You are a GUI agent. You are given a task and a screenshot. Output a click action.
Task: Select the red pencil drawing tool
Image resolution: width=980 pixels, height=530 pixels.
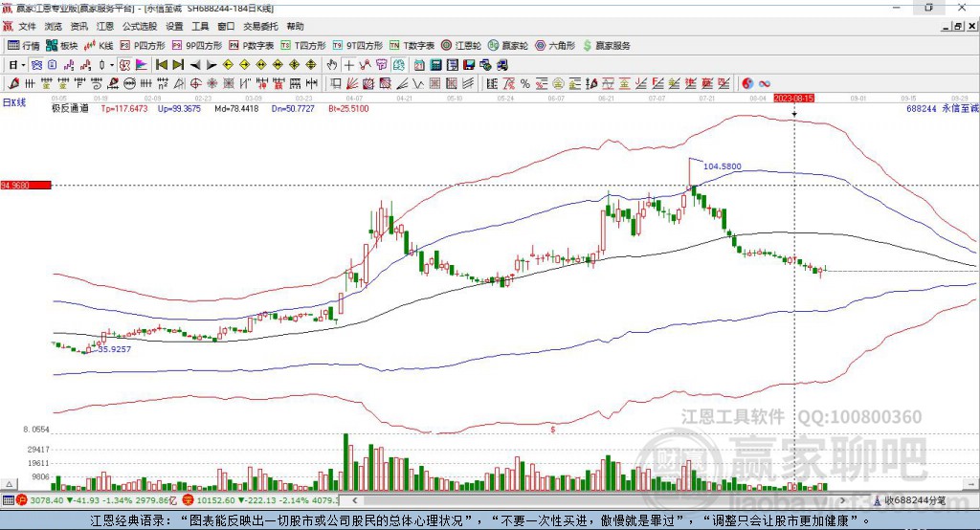click(13, 83)
